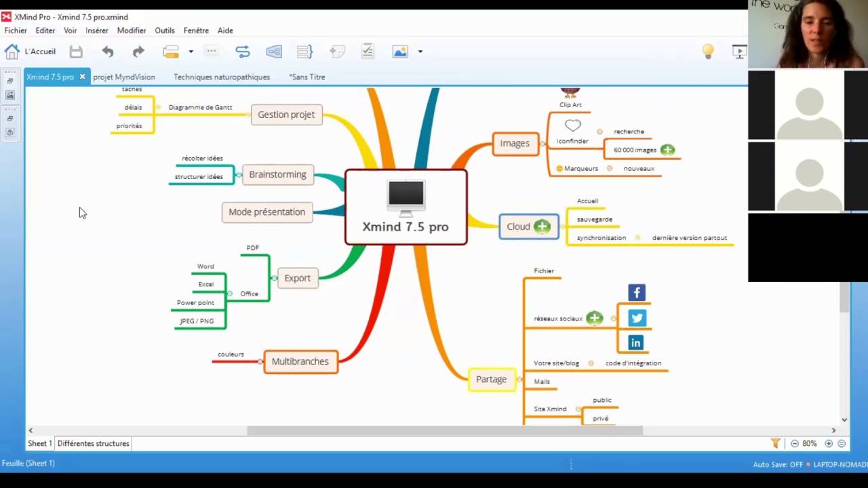This screenshot has width=868, height=488.
Task: Open the Fenêtre menu
Action: [196, 30]
